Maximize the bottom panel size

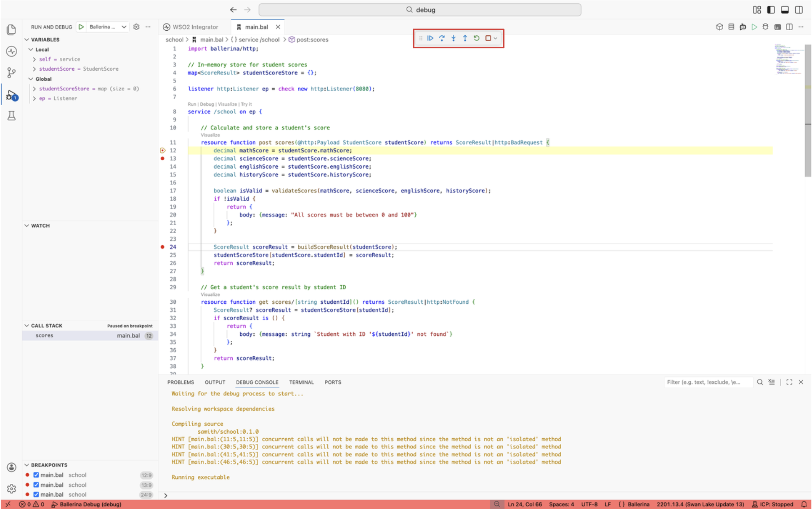point(789,382)
